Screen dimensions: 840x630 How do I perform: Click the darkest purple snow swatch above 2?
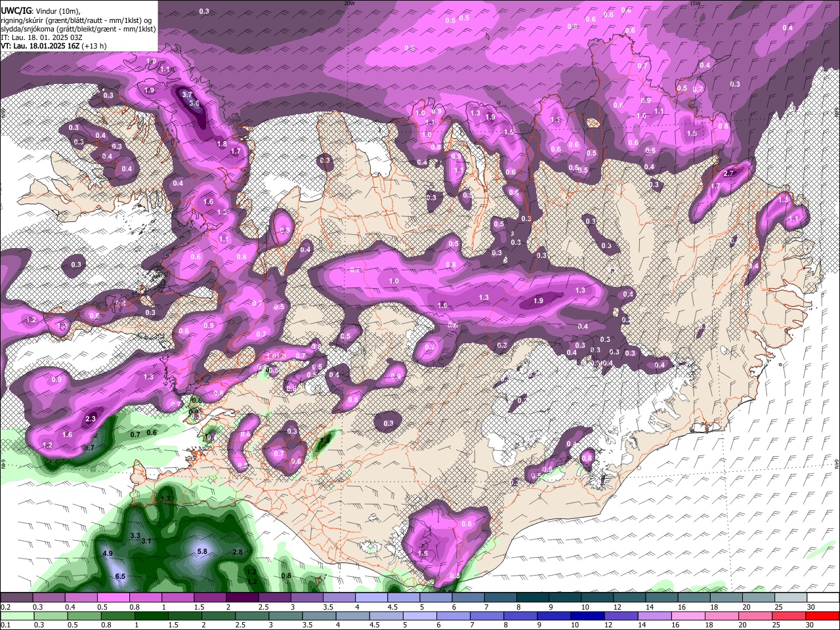(x=242, y=598)
